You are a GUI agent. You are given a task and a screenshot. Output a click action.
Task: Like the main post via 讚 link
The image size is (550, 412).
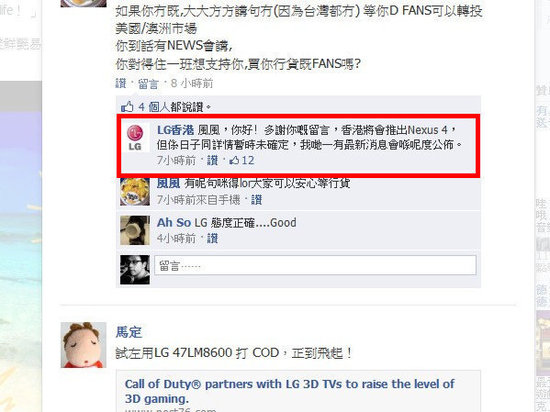click(121, 83)
